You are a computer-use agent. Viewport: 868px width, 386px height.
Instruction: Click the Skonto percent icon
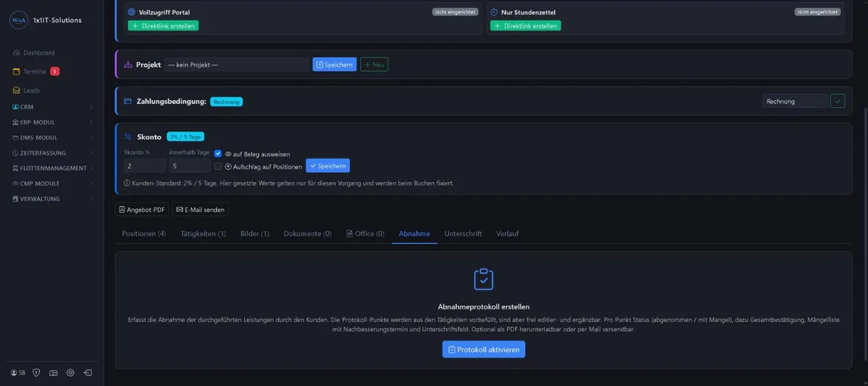pyautogui.click(x=127, y=137)
